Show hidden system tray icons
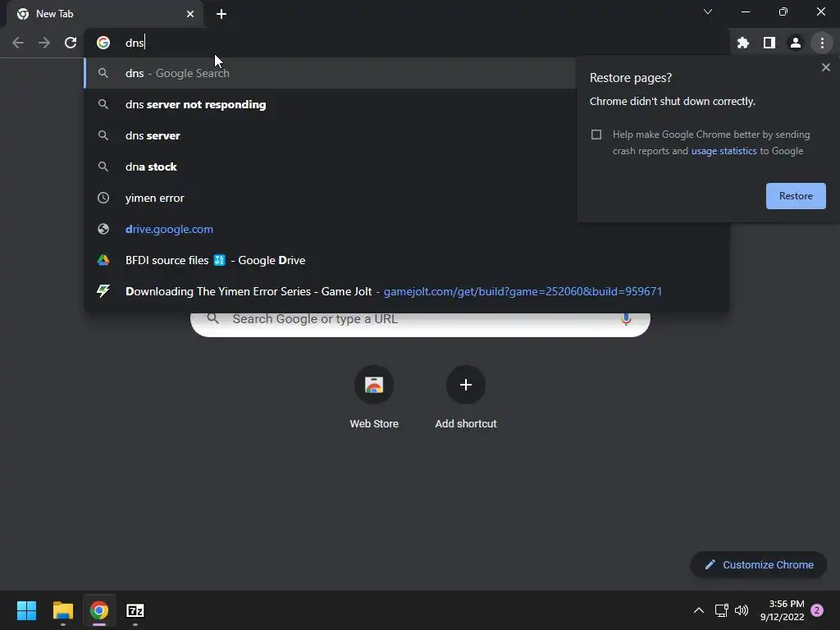Viewport: 840px width, 630px height. point(699,610)
